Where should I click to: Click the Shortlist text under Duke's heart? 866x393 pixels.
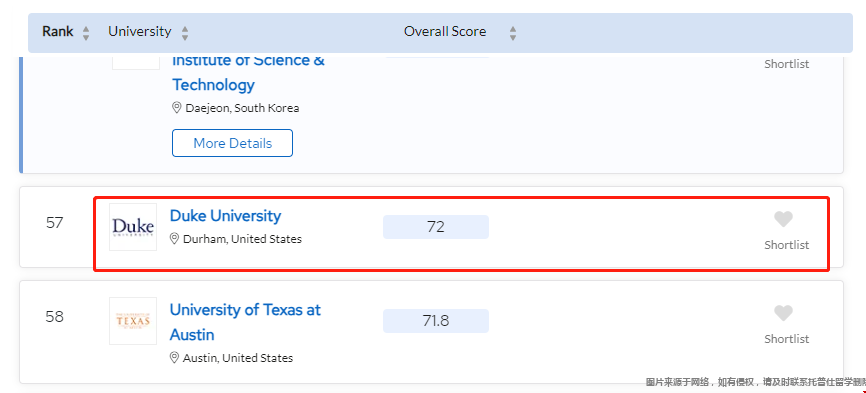[x=786, y=245]
